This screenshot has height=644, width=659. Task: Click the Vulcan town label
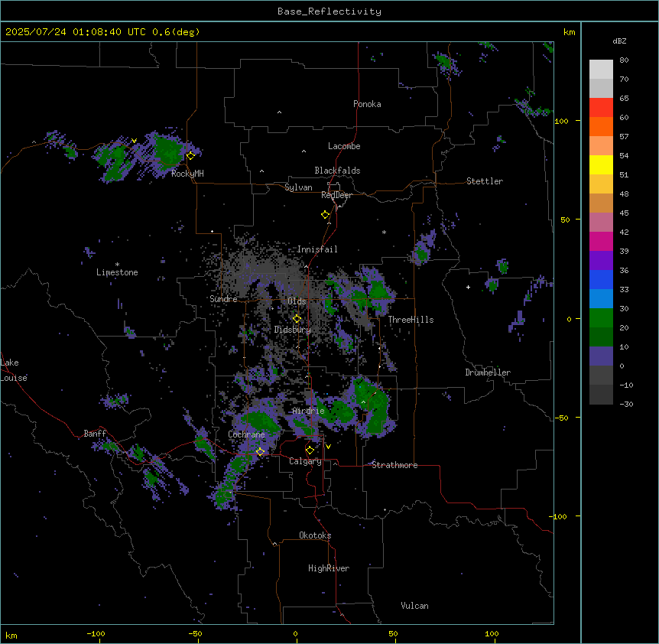click(415, 606)
